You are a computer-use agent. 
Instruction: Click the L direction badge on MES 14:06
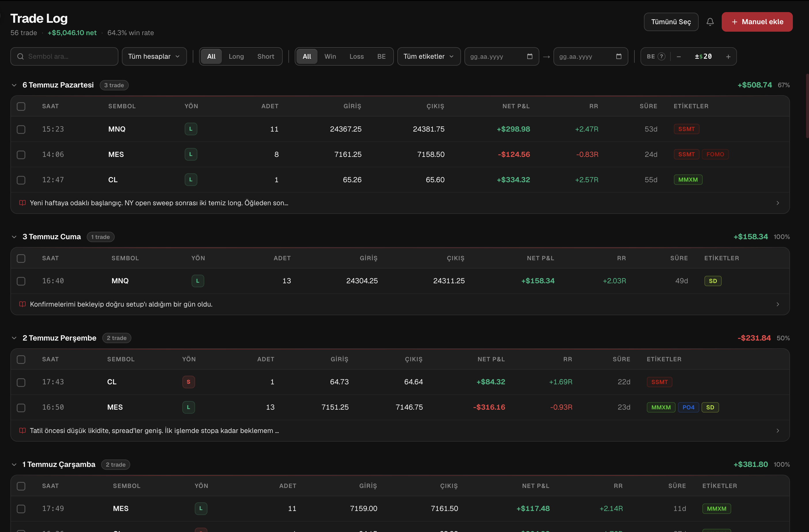coord(191,154)
